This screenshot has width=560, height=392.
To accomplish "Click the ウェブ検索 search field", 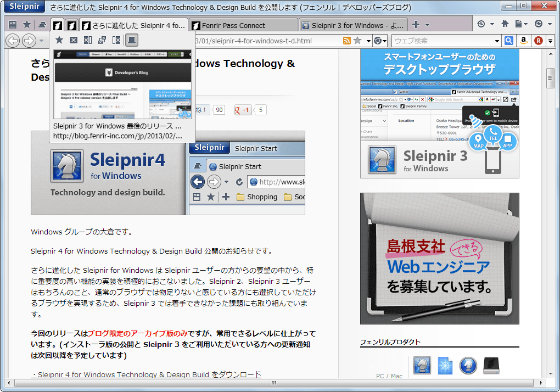I will tap(443, 41).
